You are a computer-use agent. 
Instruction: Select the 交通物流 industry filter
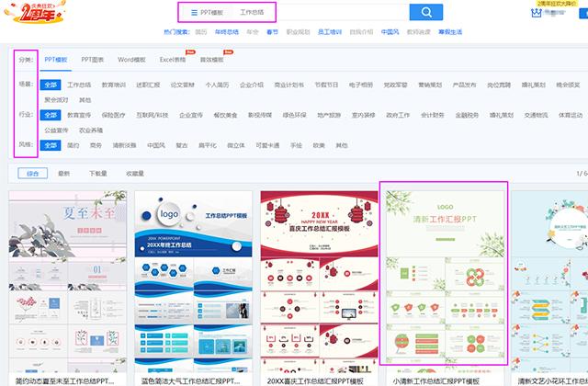pos(537,115)
